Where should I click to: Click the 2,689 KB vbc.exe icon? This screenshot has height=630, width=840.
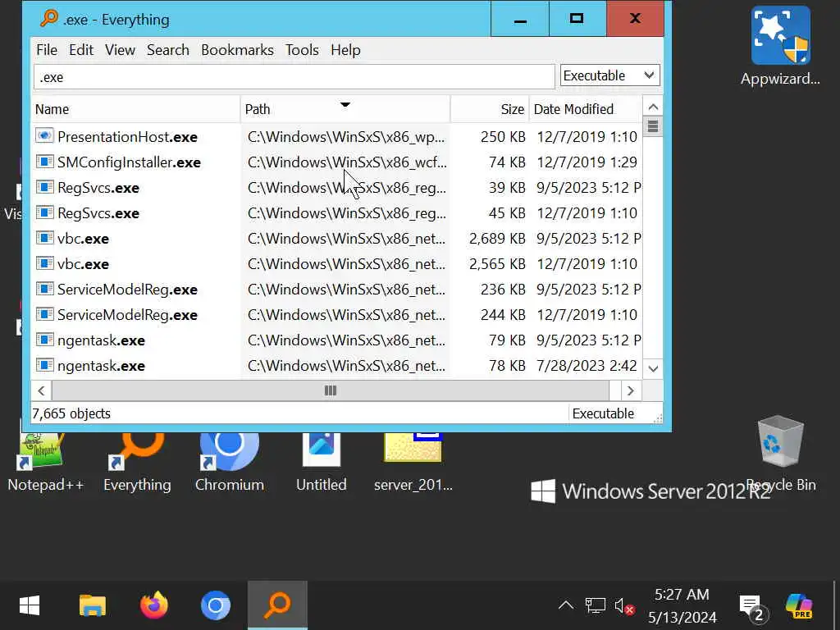click(44, 238)
